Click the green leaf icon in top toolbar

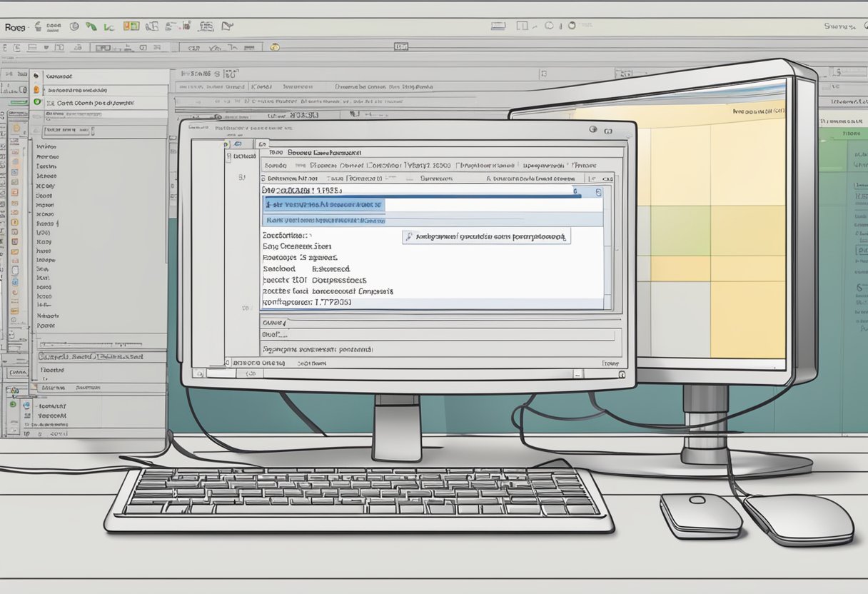coord(91,26)
